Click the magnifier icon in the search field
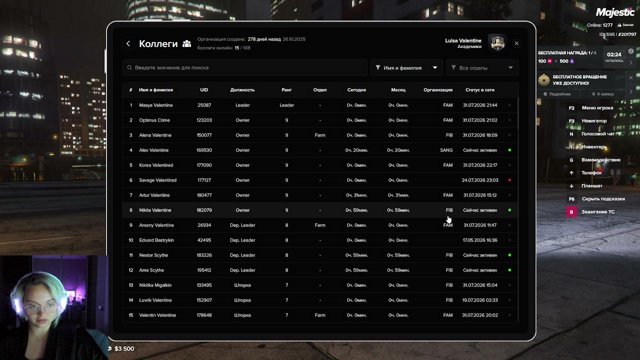Image resolution: width=640 pixels, height=360 pixels. [129, 68]
